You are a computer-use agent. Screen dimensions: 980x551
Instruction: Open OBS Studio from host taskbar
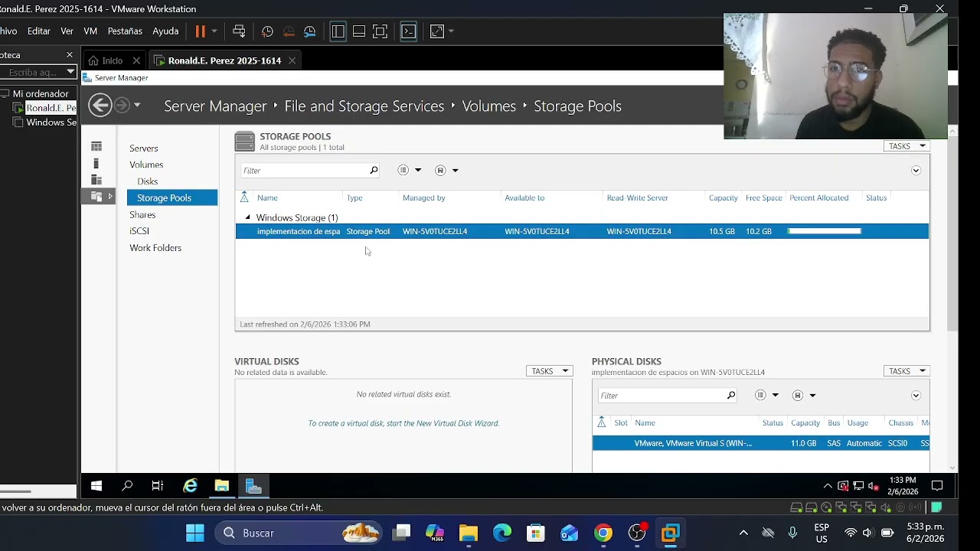click(637, 533)
